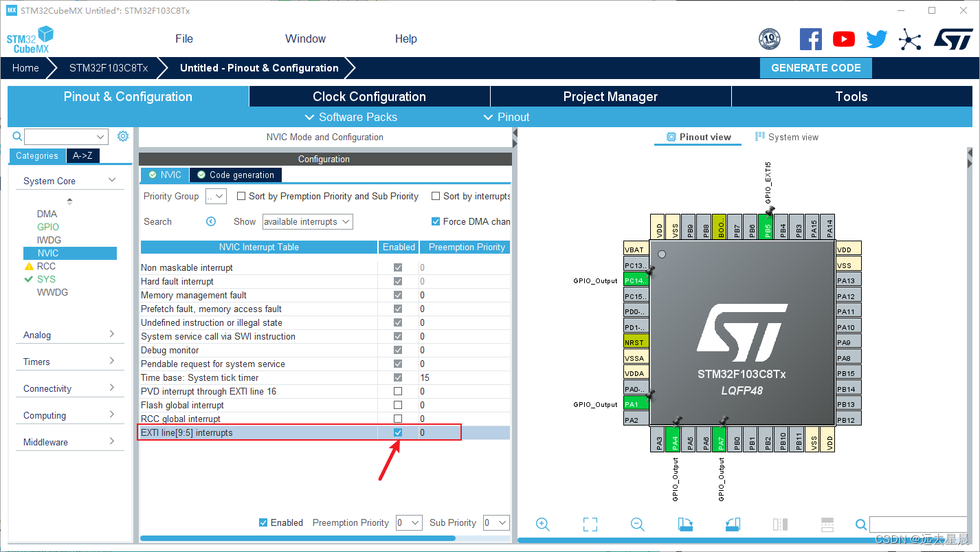Open the ST YouTube channel icon
Image resolution: width=980 pixels, height=552 pixels.
(x=844, y=39)
